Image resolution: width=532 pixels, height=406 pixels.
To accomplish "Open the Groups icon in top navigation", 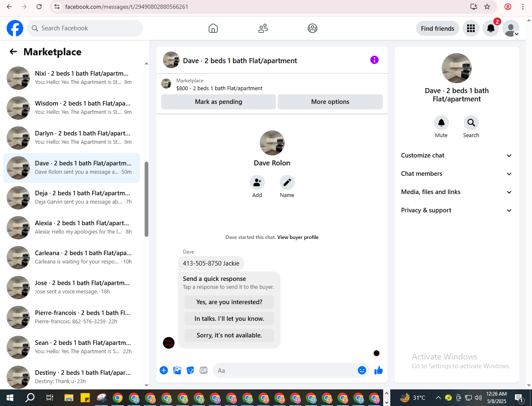I will coord(313,28).
